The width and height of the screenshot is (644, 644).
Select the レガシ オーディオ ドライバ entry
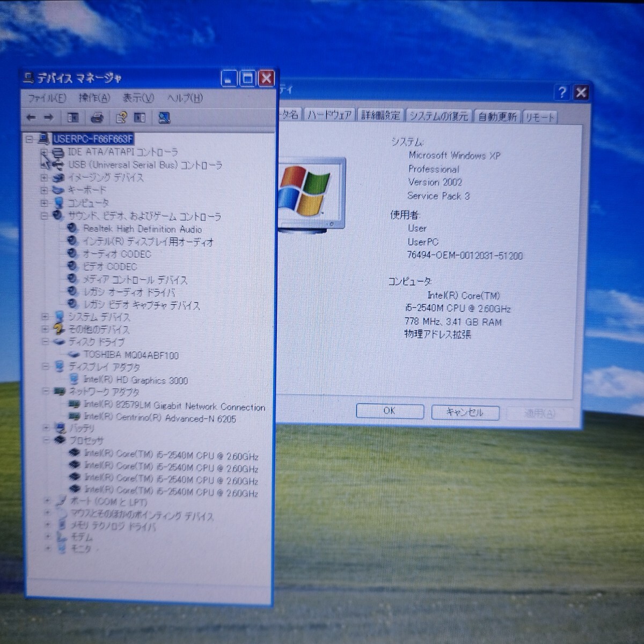coord(129,292)
